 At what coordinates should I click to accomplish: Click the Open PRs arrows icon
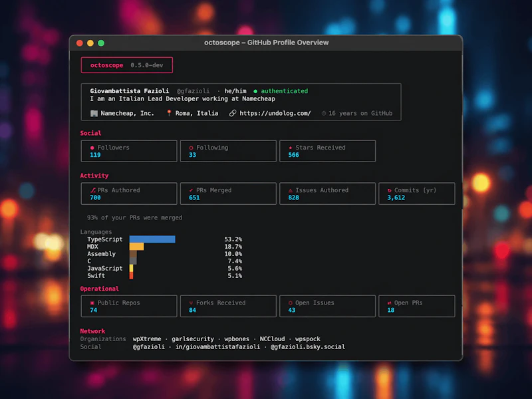tap(389, 303)
